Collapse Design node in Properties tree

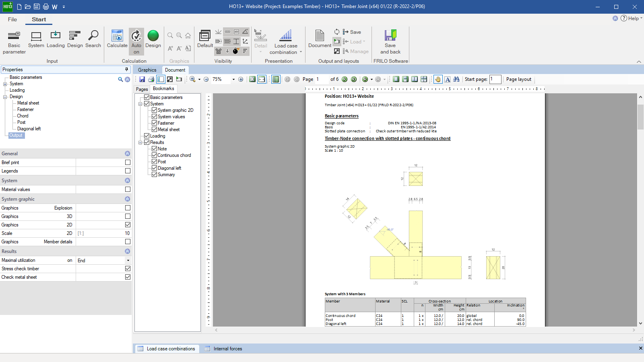pyautogui.click(x=5, y=97)
